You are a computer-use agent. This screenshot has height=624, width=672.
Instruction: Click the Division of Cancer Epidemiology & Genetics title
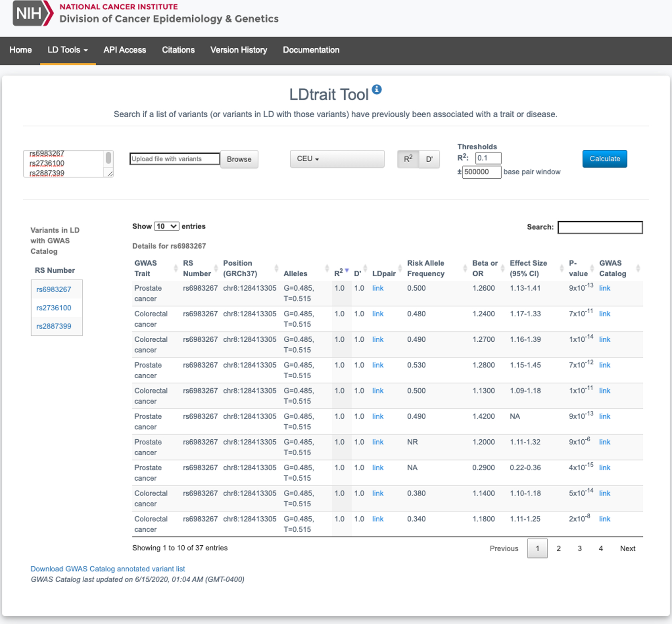coord(169,18)
